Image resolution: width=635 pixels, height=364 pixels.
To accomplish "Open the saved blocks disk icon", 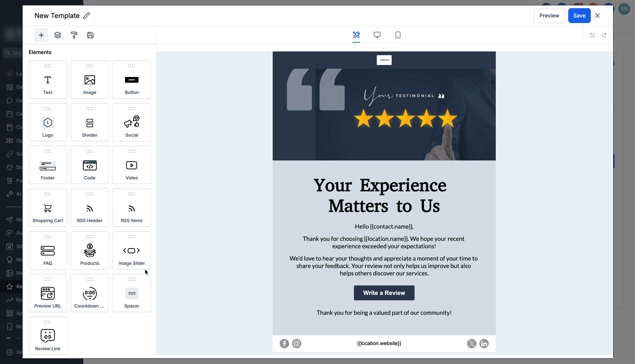I will pyautogui.click(x=90, y=35).
